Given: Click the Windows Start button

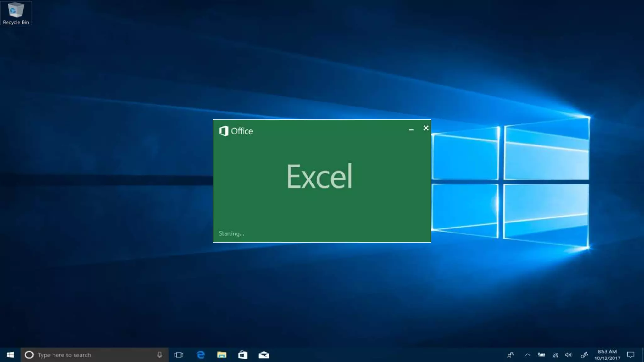Looking at the screenshot, I should coord(10,355).
